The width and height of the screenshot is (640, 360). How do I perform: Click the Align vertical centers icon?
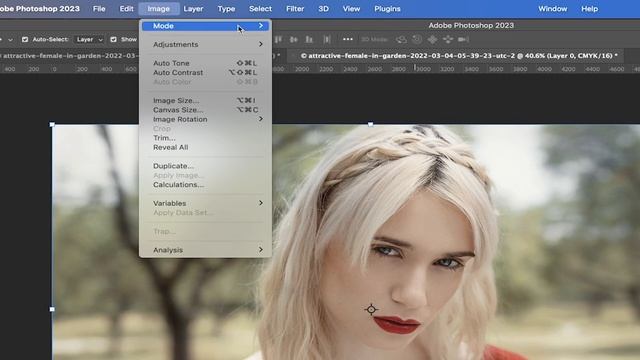tap(293, 40)
